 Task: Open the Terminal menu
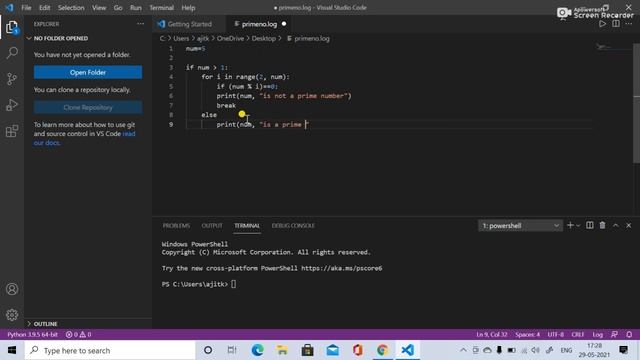coord(161,7)
